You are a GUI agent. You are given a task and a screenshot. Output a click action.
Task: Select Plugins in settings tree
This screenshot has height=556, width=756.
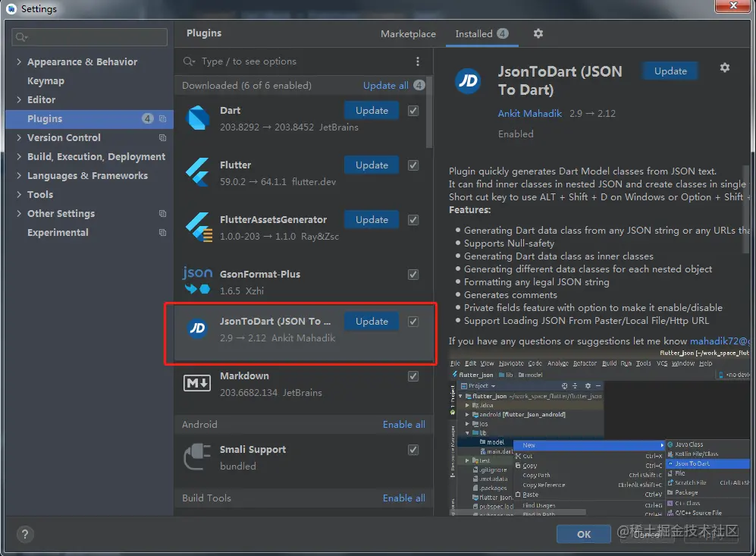pyautogui.click(x=89, y=118)
